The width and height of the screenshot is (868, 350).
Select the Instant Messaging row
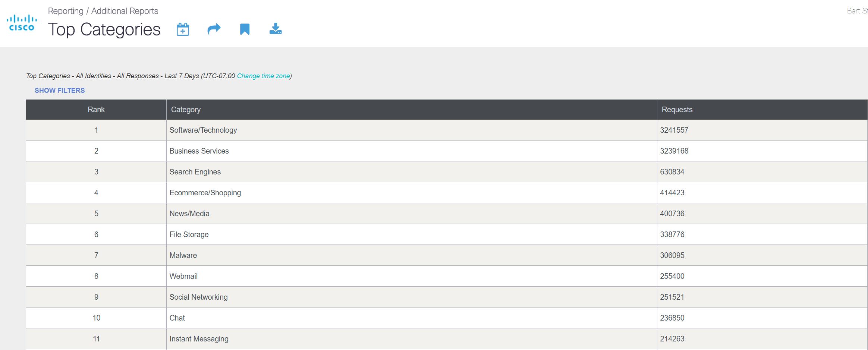tap(199, 339)
